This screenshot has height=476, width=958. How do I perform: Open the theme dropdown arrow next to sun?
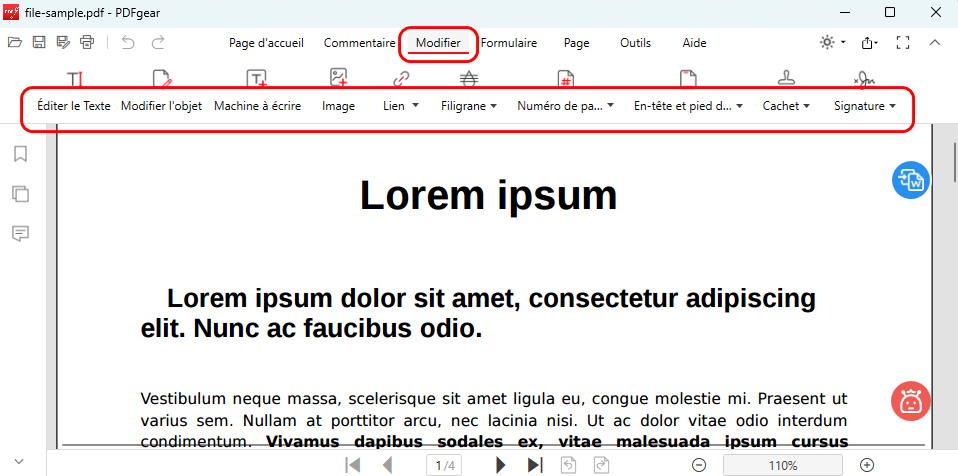click(x=843, y=43)
